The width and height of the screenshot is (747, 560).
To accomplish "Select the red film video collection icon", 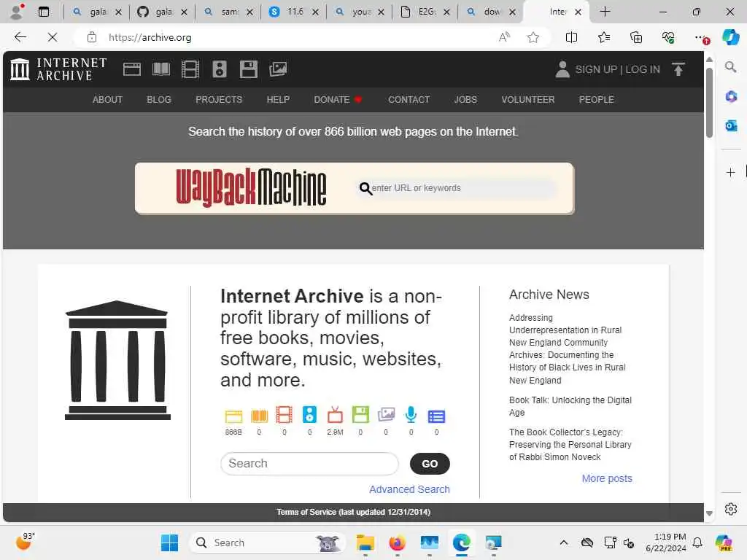I will click(284, 415).
